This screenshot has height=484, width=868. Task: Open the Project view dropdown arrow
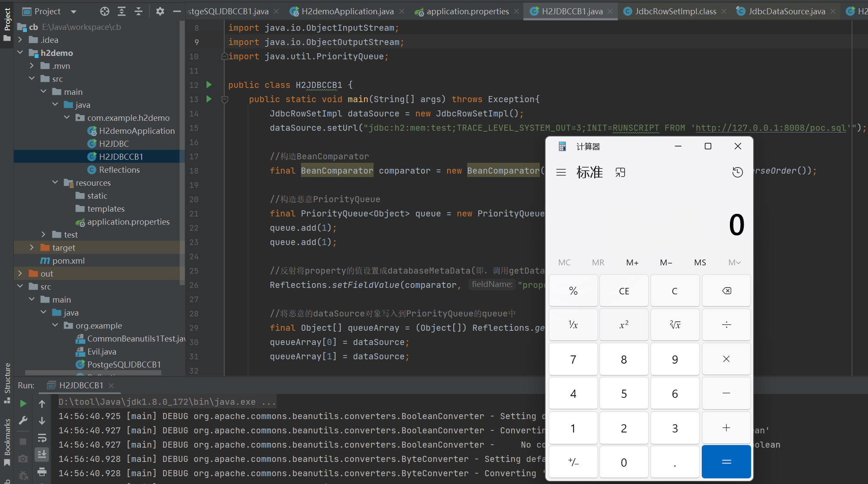pyautogui.click(x=74, y=11)
